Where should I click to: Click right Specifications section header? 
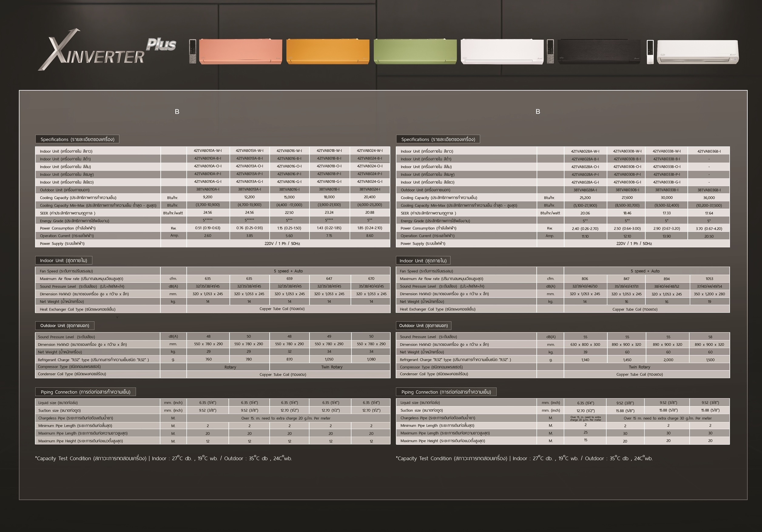[438, 139]
